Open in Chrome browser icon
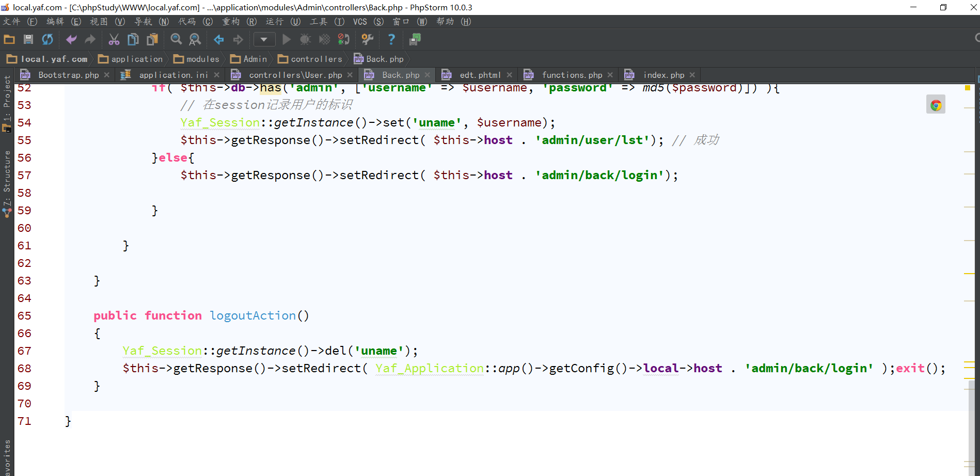The height and width of the screenshot is (476, 980). click(x=936, y=105)
